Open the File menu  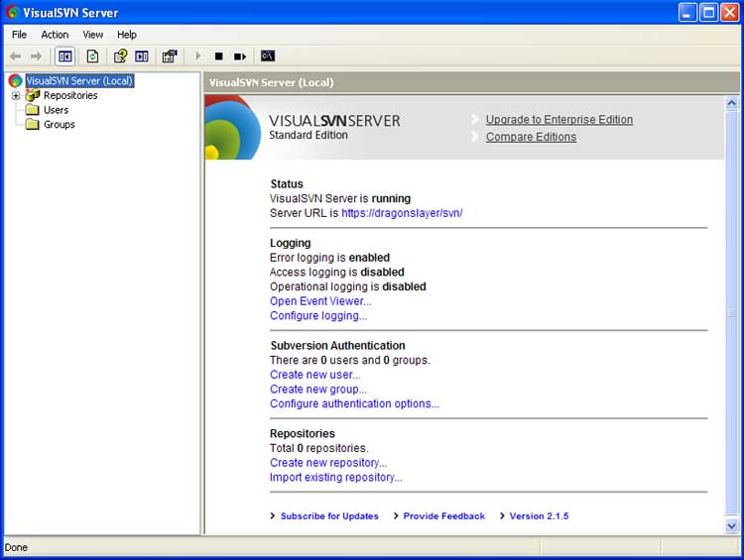[19, 35]
